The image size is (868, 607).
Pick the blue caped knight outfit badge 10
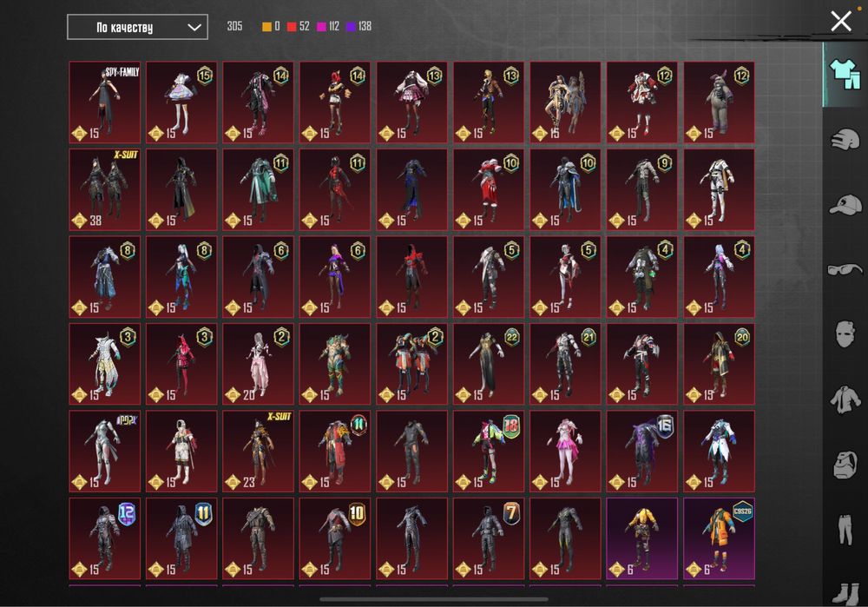565,189
